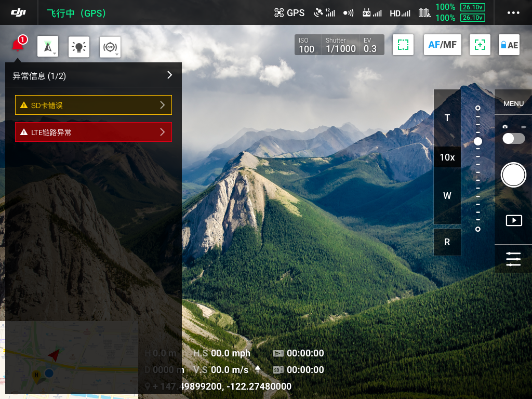
Task: Open the gimbal OFF mode dropdown
Action: [110, 47]
